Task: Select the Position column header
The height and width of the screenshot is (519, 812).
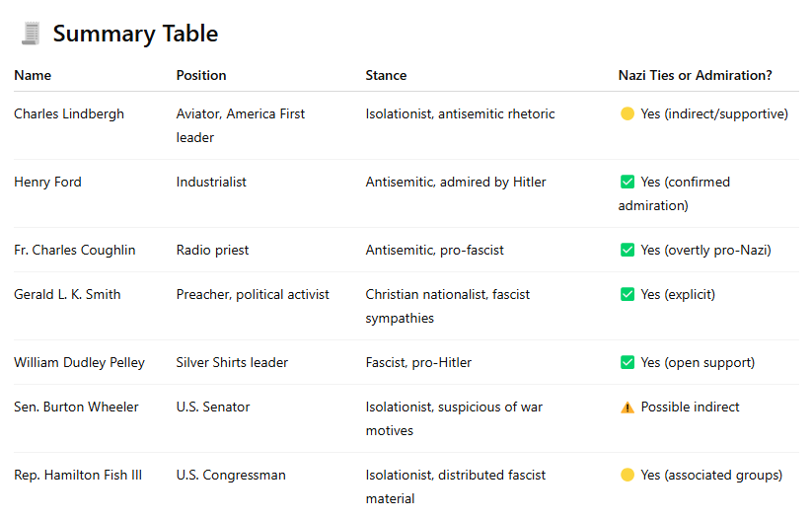Action: (x=201, y=76)
